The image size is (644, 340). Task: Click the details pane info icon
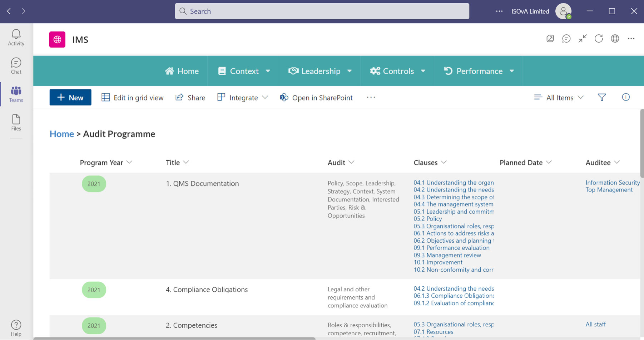[626, 97]
